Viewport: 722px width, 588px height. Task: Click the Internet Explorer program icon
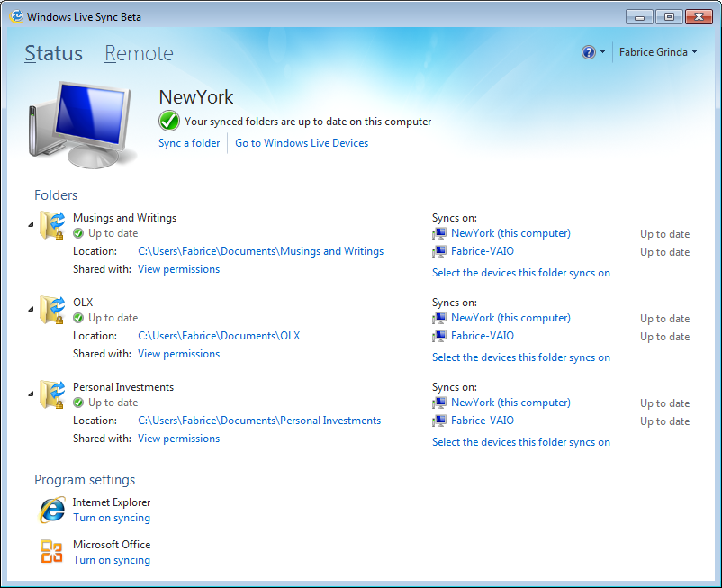[x=51, y=510]
